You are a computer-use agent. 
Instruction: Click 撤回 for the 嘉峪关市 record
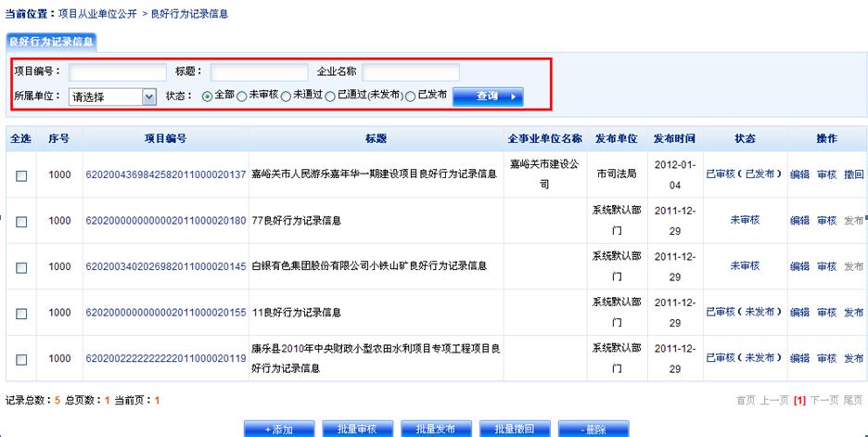[x=853, y=174]
